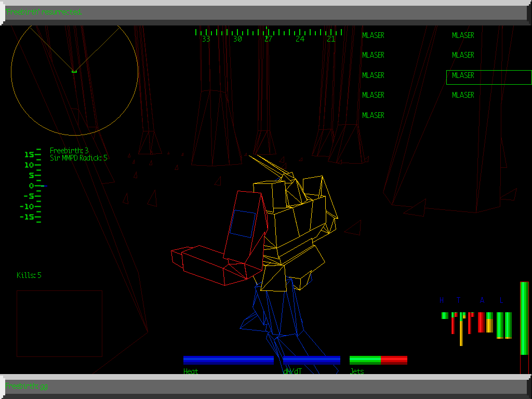Click the Heat bar gauge
532x399 pixels.
click(229, 359)
